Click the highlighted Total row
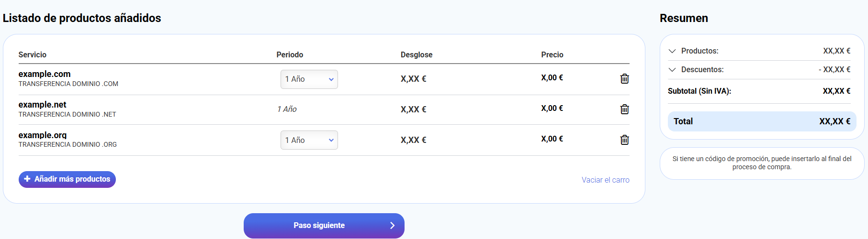The width and height of the screenshot is (868, 239). (762, 121)
